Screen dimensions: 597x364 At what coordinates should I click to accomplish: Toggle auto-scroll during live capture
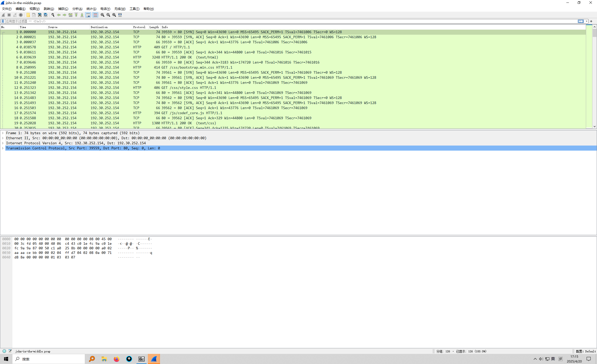tap(88, 15)
